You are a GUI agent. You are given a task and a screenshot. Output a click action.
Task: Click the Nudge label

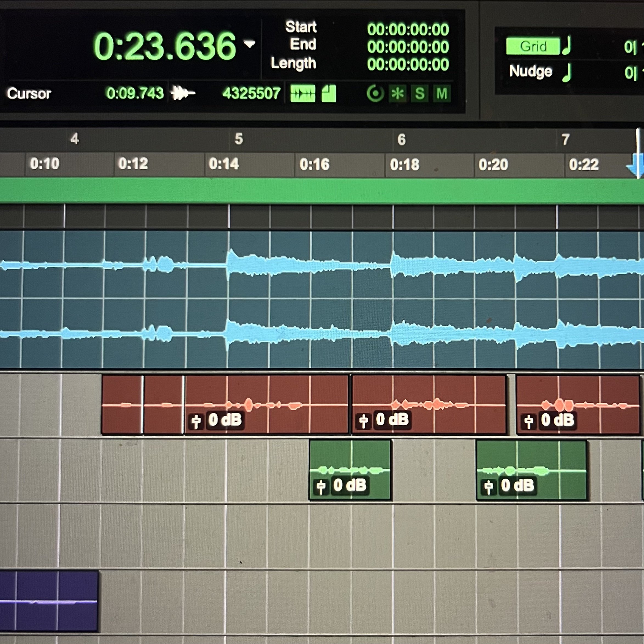coord(530,71)
